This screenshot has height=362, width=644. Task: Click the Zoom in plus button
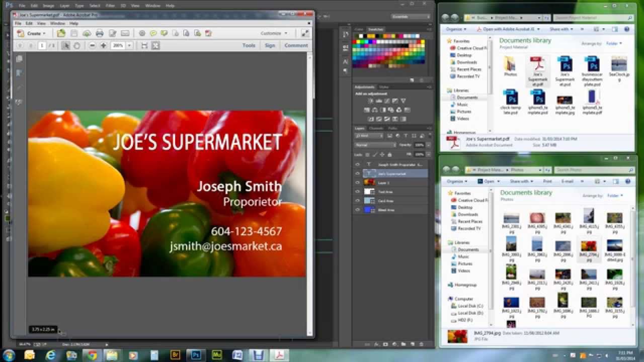pos(103,45)
